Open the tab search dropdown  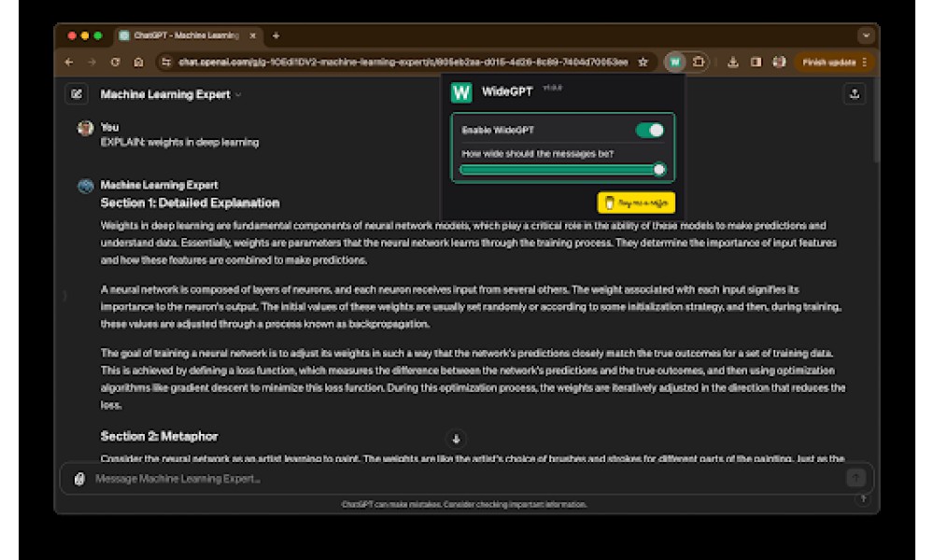click(866, 35)
